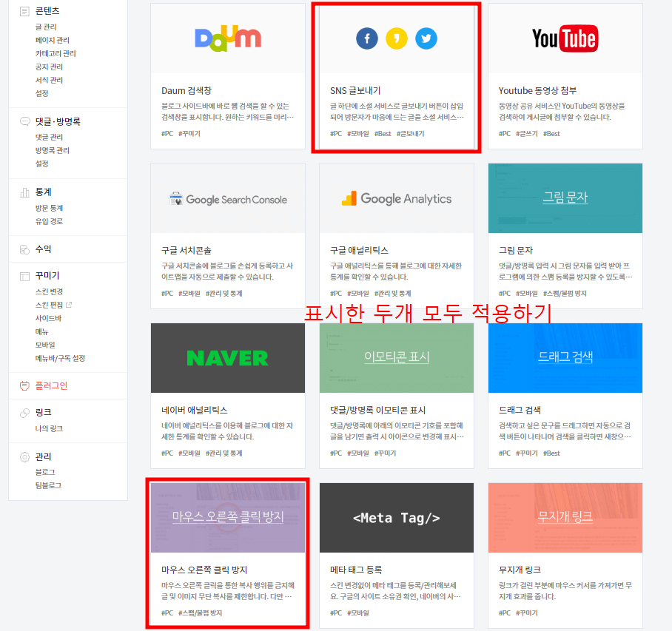The width and height of the screenshot is (672, 631).
Task: Select 메뉴바/구독 설정 item
Action: (x=60, y=358)
